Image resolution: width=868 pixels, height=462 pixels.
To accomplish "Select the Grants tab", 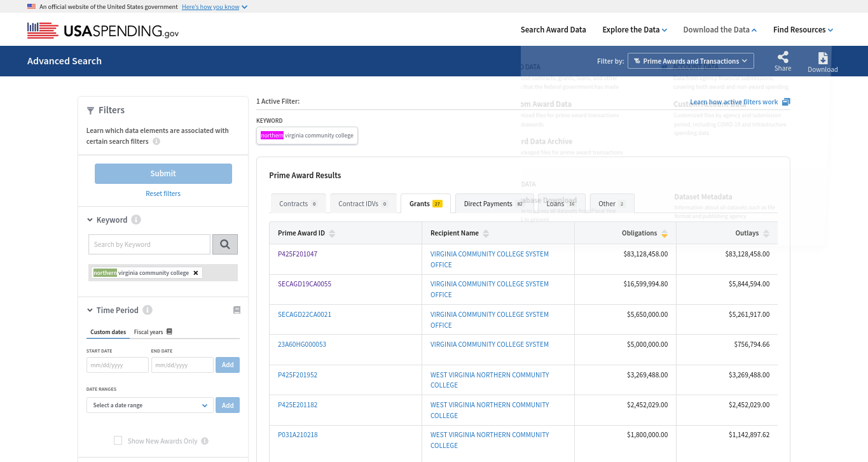I will coord(425,204).
